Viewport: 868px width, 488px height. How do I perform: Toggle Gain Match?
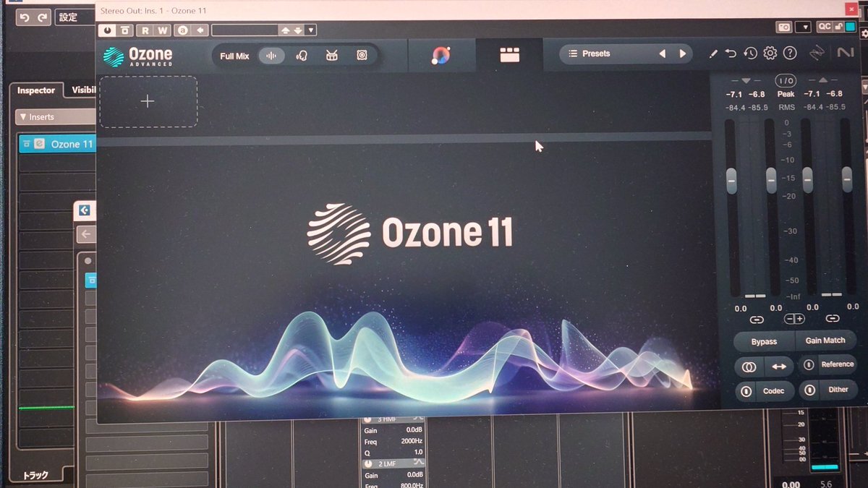(x=825, y=341)
